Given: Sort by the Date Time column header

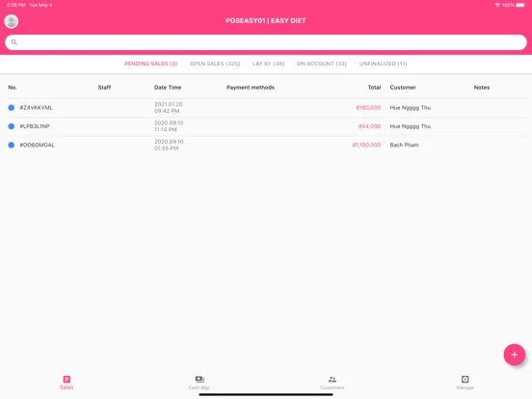Looking at the screenshot, I should [x=168, y=87].
